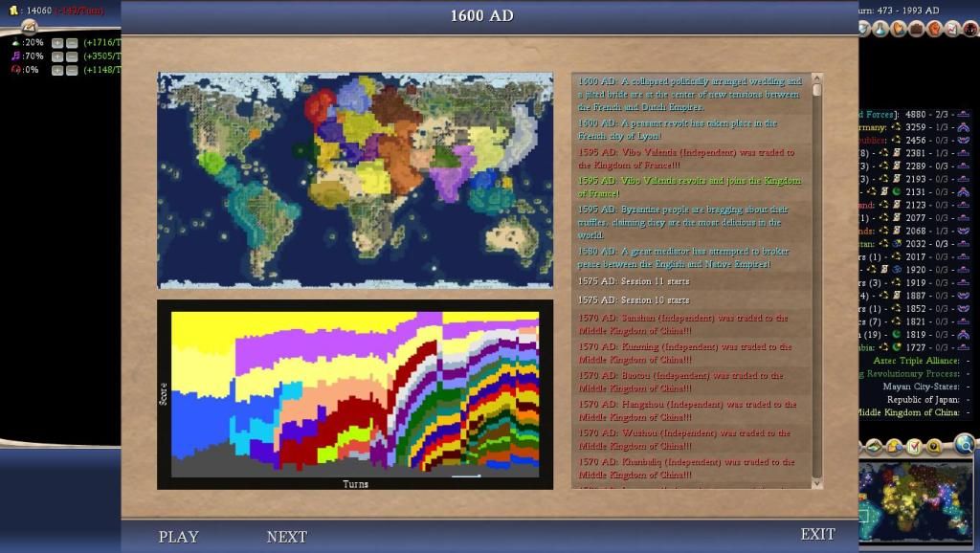Toggle the minimap button beside the terrain icon
This screenshot has height=553, width=980.
pos(894,446)
